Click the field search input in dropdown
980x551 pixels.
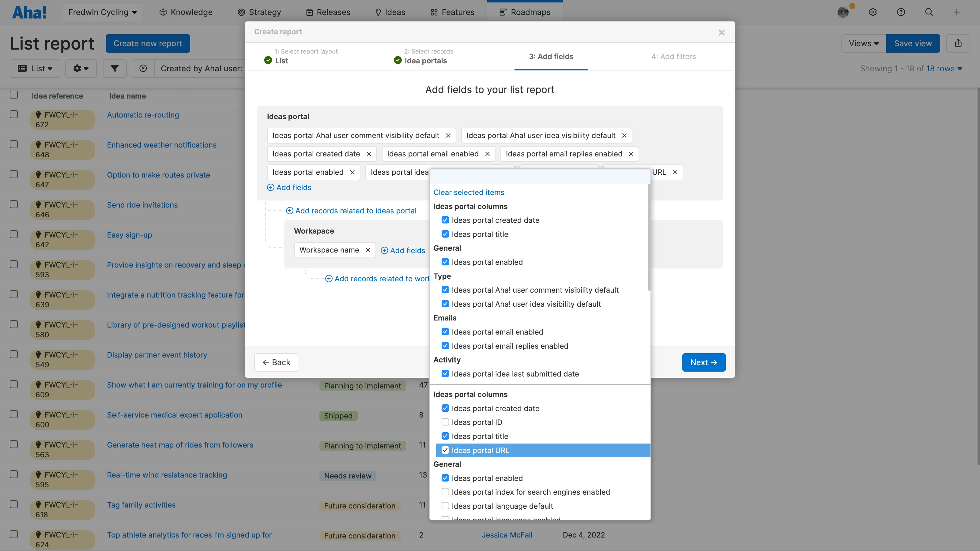coord(539,176)
